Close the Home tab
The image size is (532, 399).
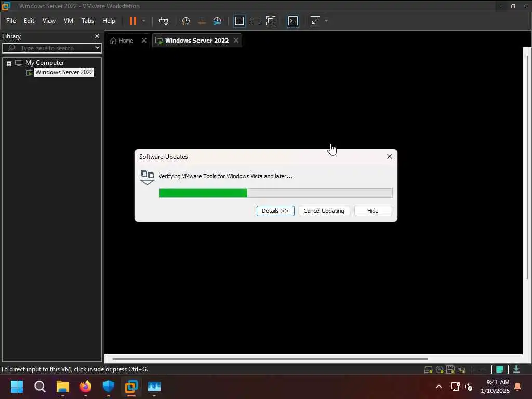(144, 41)
